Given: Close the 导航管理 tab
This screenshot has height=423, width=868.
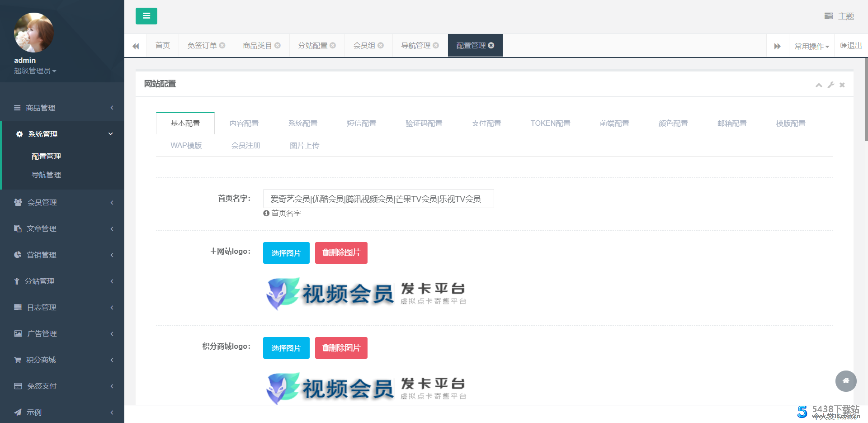Looking at the screenshot, I should tap(436, 45).
